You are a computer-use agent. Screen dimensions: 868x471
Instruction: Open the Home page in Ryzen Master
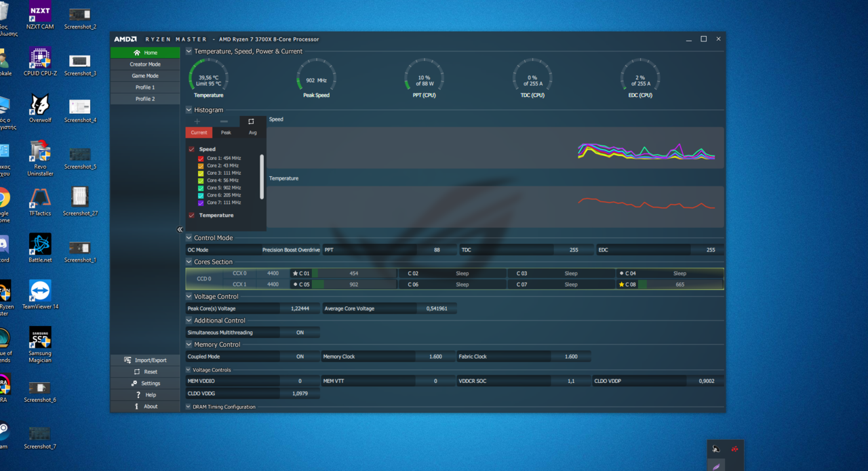[x=145, y=52]
